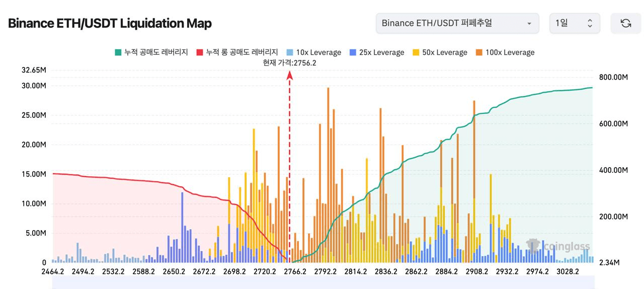Open the Binance ETH/USDT 퍼페추얼 dropdown
This screenshot has width=644, height=289.
(457, 23)
